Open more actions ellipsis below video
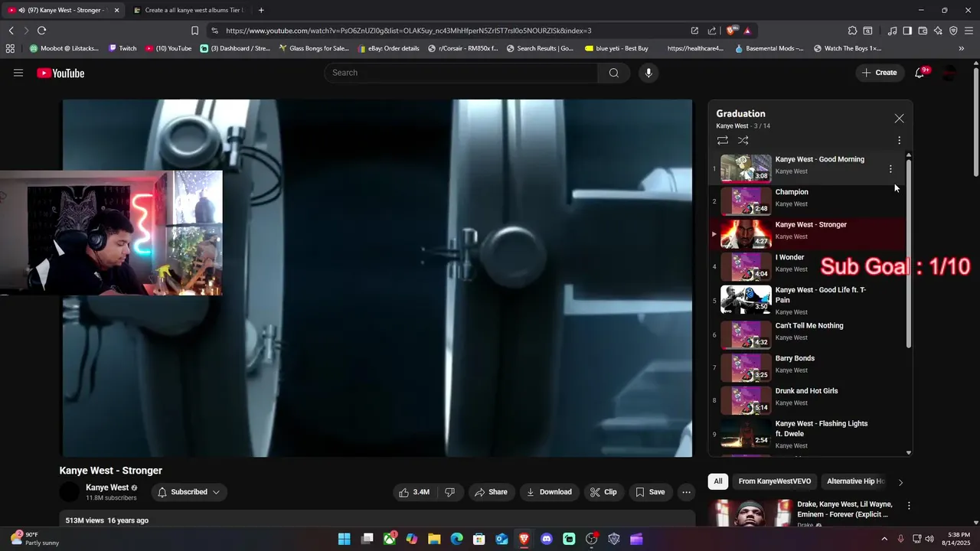Screen dimensions: 980x551 pos(687,492)
